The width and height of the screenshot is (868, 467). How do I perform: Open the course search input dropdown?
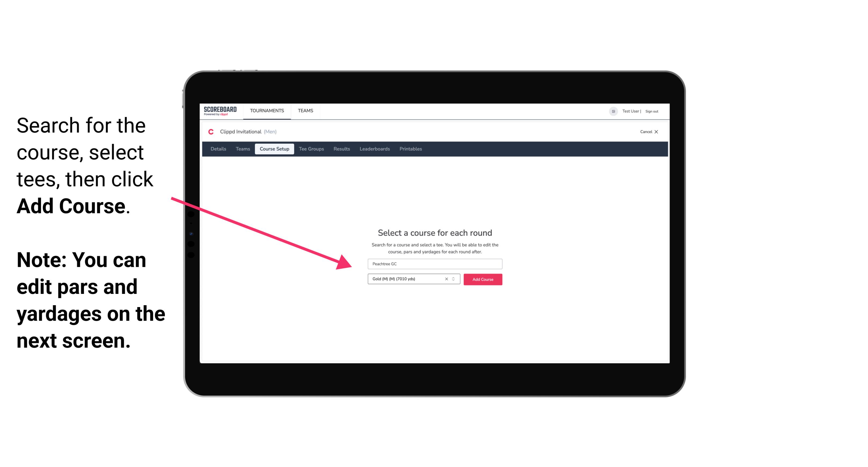(x=433, y=263)
